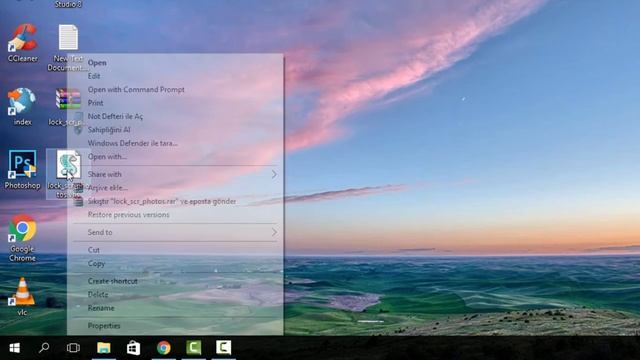The width and height of the screenshot is (640, 360).
Task: Select Open with Command Prompt
Action: coord(136,89)
